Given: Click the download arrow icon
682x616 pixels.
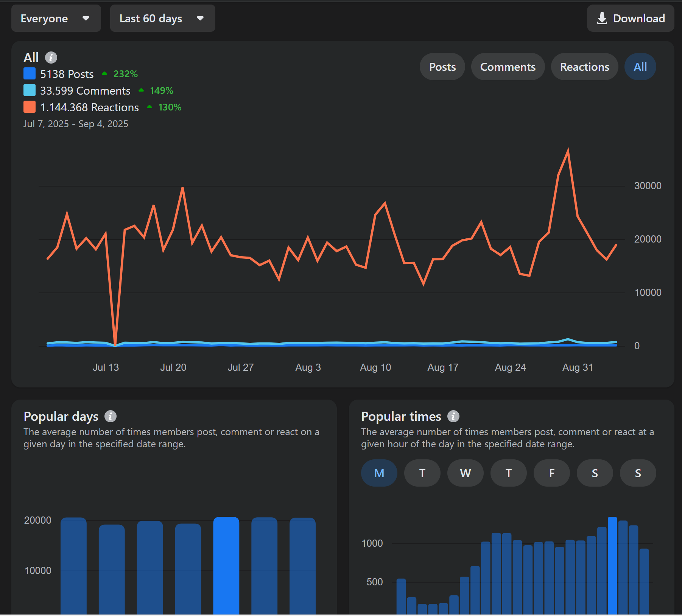Looking at the screenshot, I should coord(602,19).
